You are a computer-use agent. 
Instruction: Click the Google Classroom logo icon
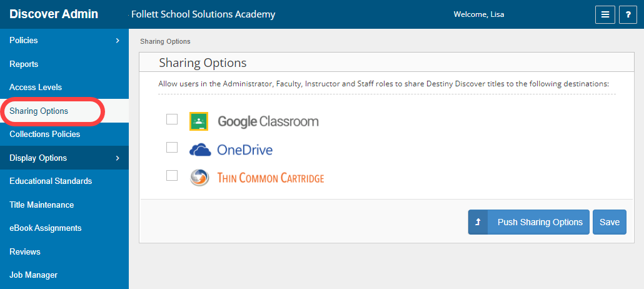199,121
